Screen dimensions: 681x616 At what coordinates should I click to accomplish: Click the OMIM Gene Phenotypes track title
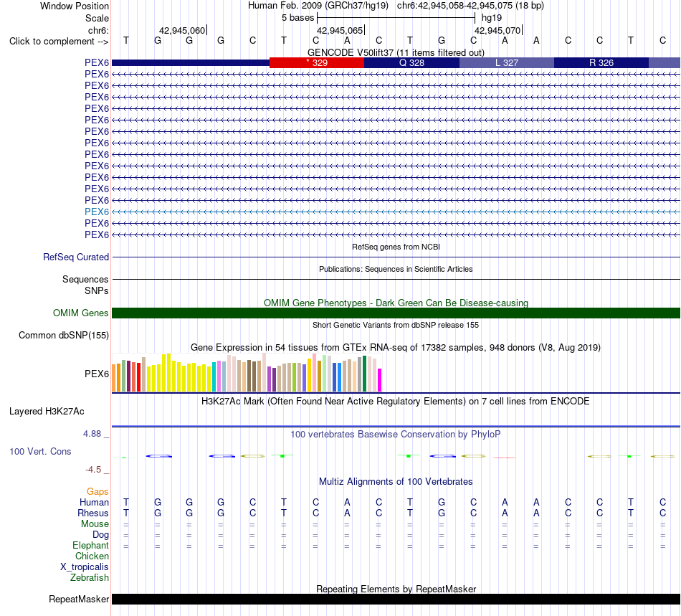click(396, 303)
